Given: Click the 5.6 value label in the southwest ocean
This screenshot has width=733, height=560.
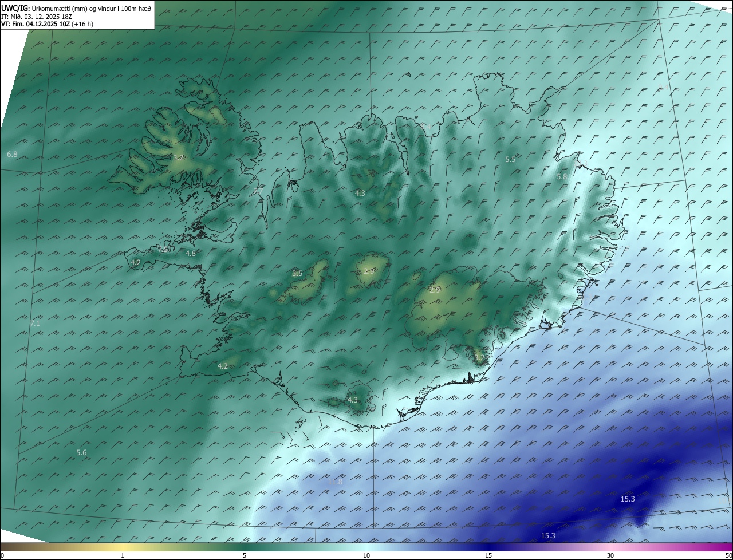Looking at the screenshot, I should click(81, 453).
